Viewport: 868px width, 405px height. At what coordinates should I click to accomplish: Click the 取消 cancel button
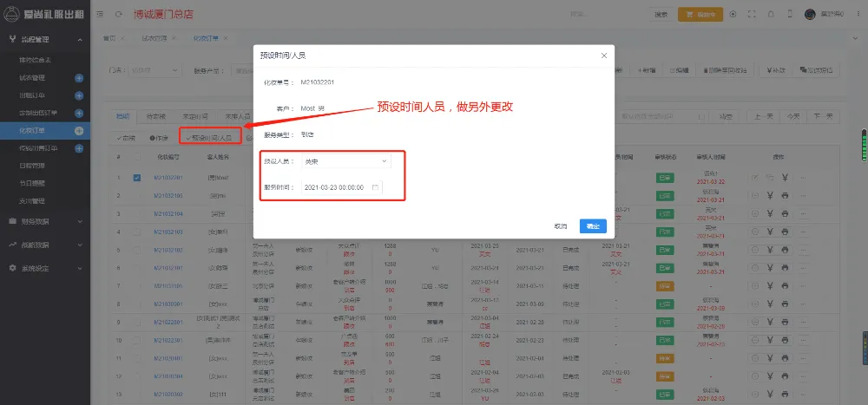click(x=561, y=225)
